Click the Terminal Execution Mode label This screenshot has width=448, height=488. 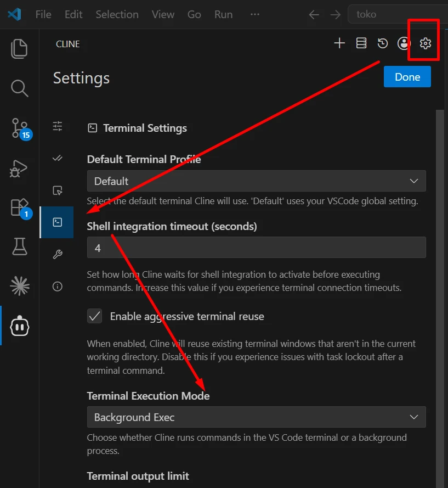point(148,396)
